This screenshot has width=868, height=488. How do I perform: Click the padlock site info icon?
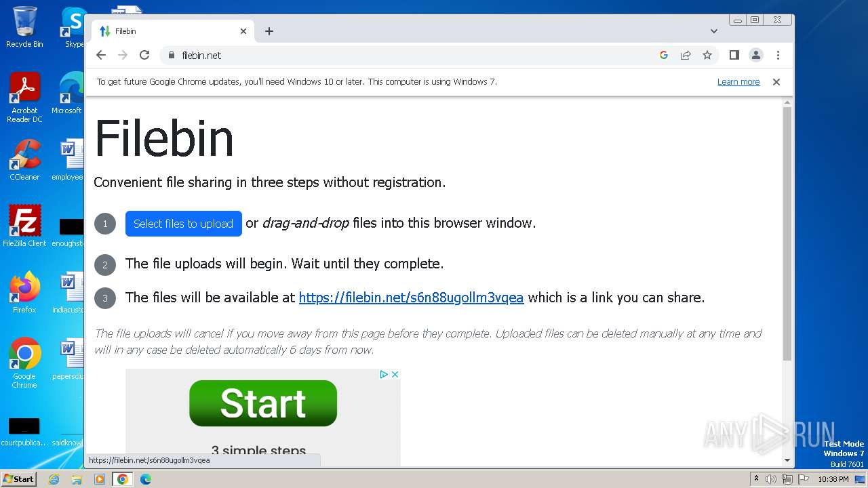point(171,56)
